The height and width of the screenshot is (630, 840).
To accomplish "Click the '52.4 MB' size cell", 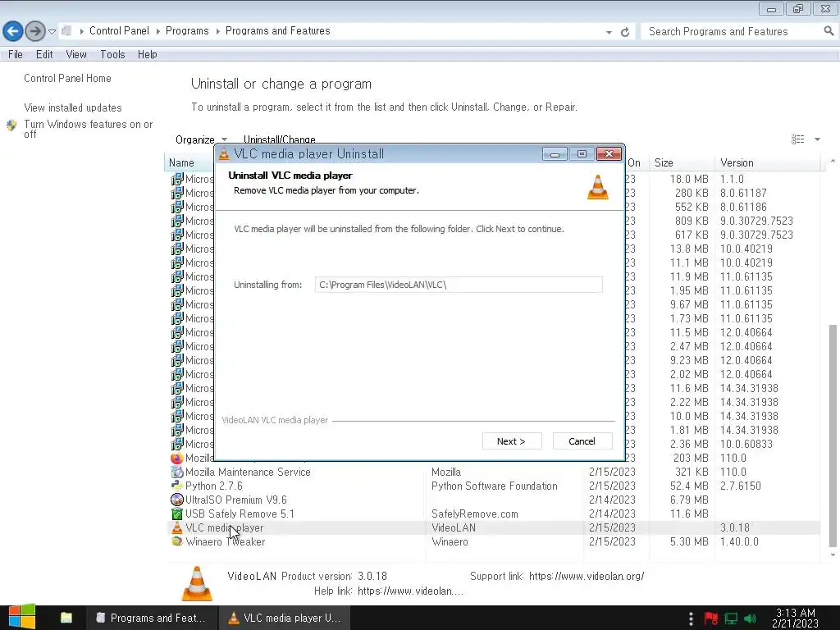I will (689, 486).
